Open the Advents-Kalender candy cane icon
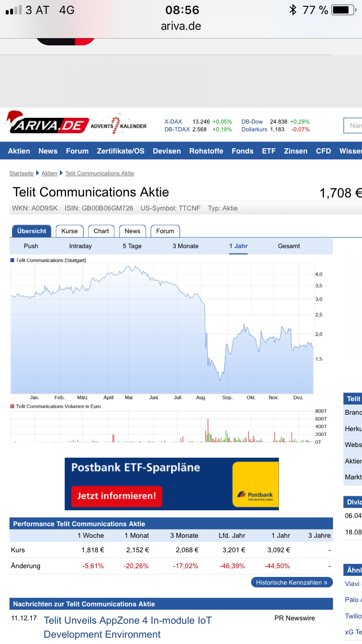 pos(116,125)
